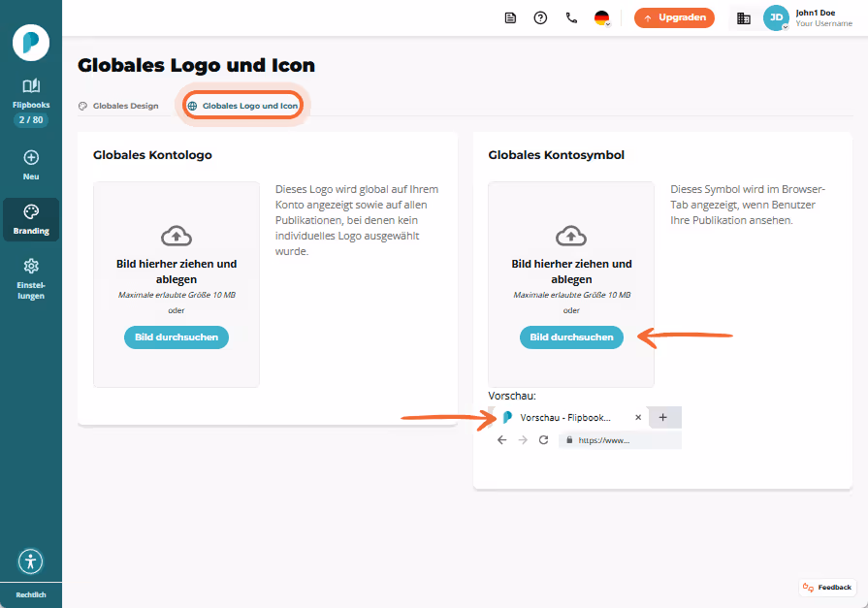
Task: Click upload cloud icon in Kontosymbol dropzone
Action: click(571, 237)
